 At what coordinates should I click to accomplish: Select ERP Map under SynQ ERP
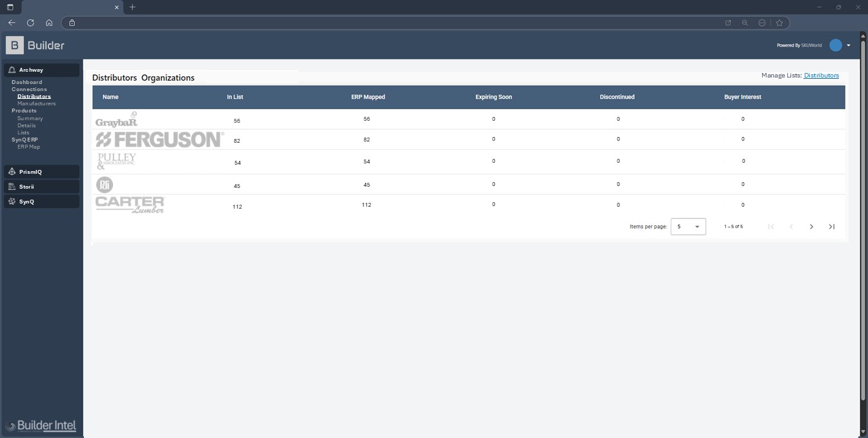tap(28, 147)
